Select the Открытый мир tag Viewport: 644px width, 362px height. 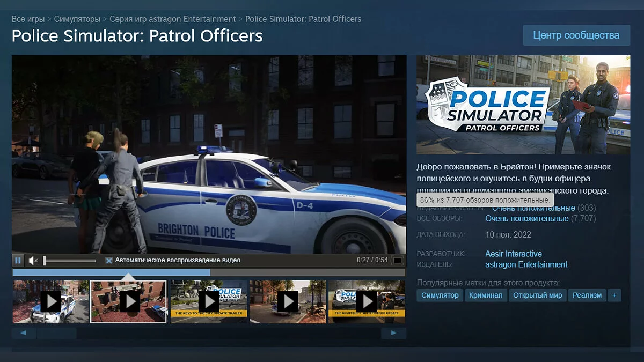point(537,295)
